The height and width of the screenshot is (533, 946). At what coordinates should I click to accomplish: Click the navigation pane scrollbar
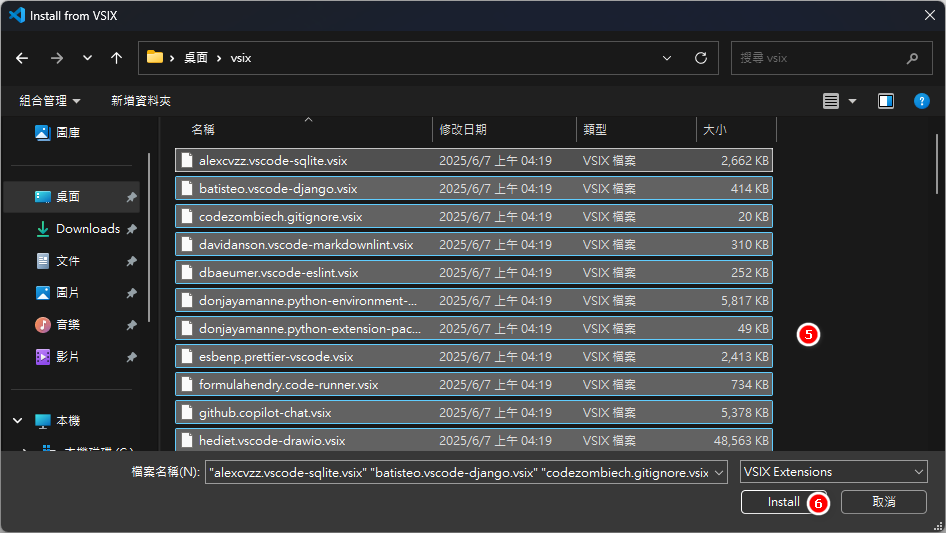click(x=148, y=237)
